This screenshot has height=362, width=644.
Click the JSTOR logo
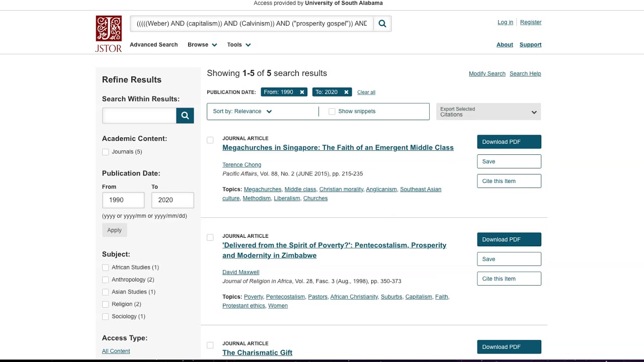tap(109, 34)
